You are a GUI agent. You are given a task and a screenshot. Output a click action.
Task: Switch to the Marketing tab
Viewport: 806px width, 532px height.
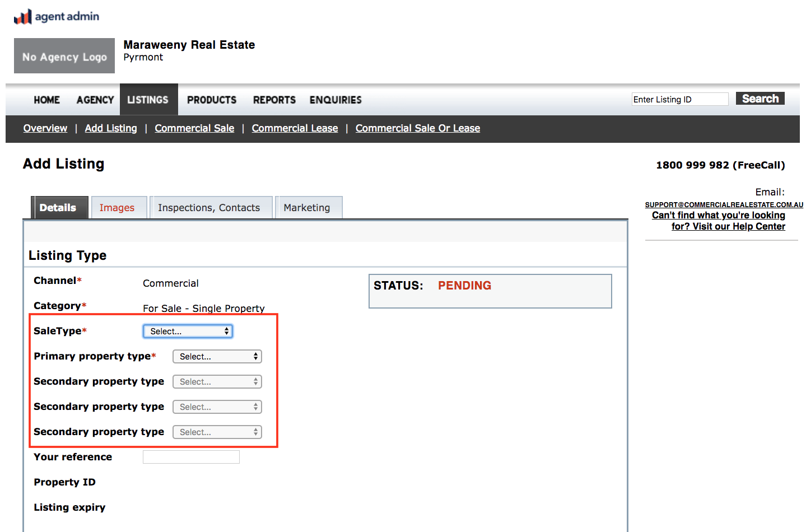(308, 207)
